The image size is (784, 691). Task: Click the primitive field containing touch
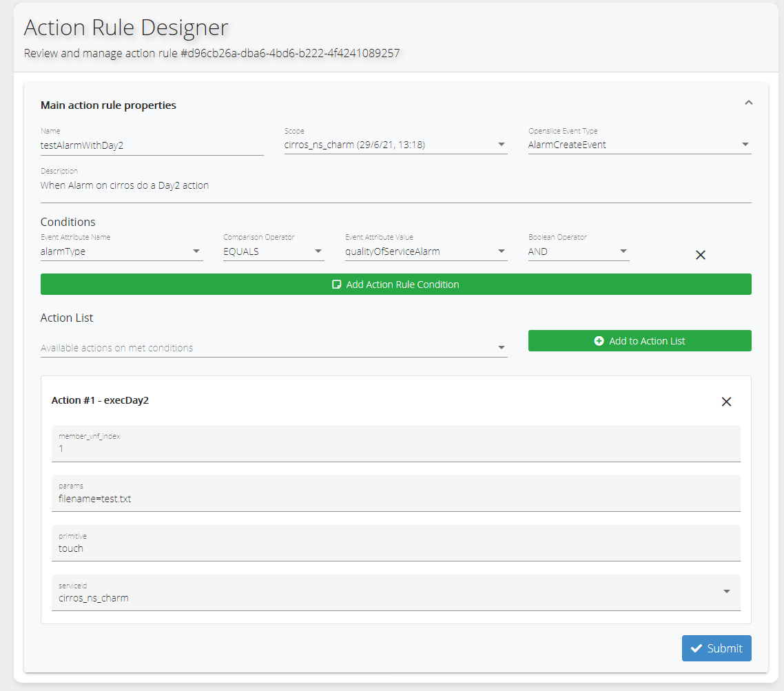pos(395,548)
